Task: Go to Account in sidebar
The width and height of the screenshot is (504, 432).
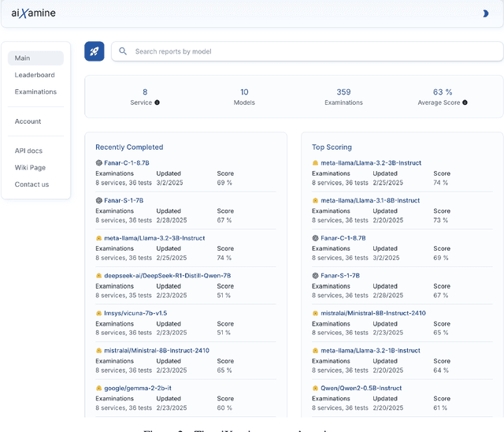Action: pos(28,121)
